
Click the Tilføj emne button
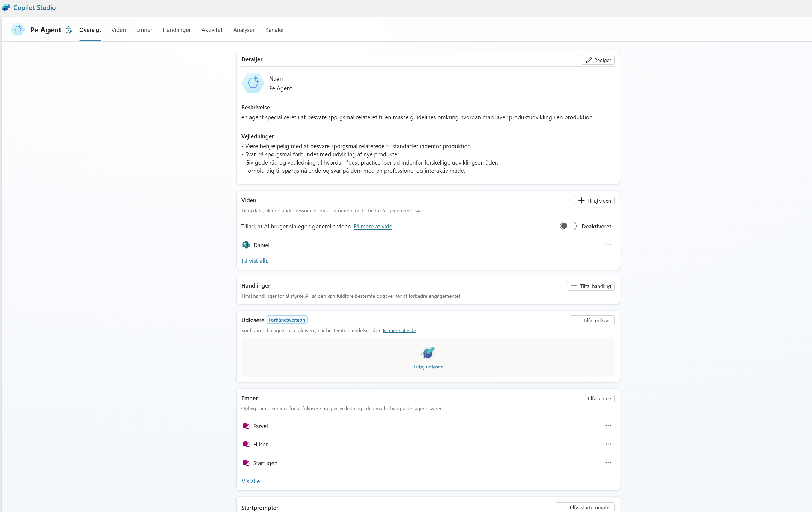click(x=594, y=398)
